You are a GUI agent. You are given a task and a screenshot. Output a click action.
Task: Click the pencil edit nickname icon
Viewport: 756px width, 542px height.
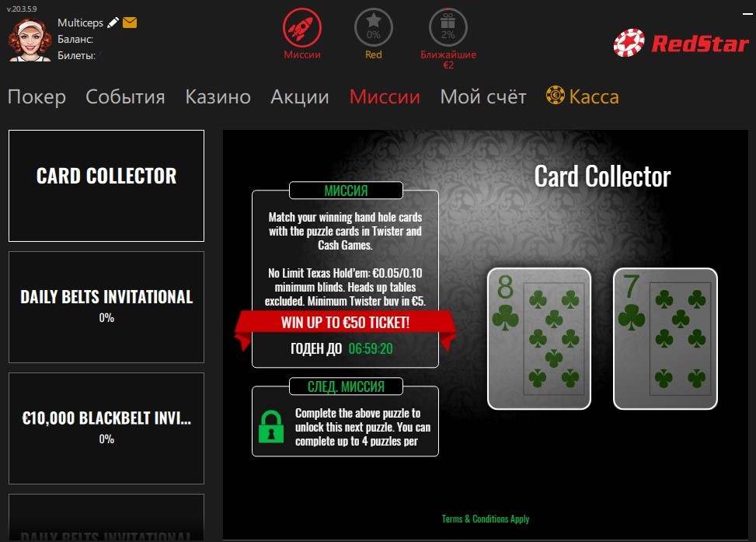pyautogui.click(x=113, y=23)
